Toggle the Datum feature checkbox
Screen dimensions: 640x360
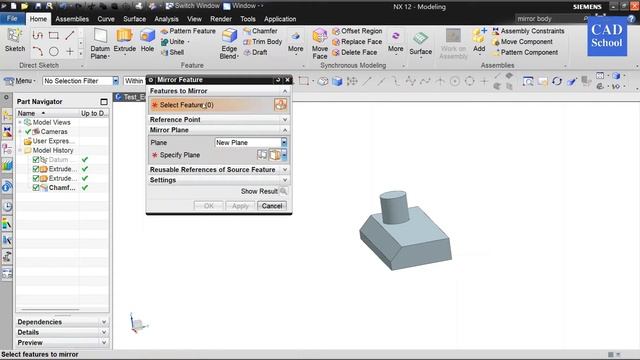click(x=36, y=160)
